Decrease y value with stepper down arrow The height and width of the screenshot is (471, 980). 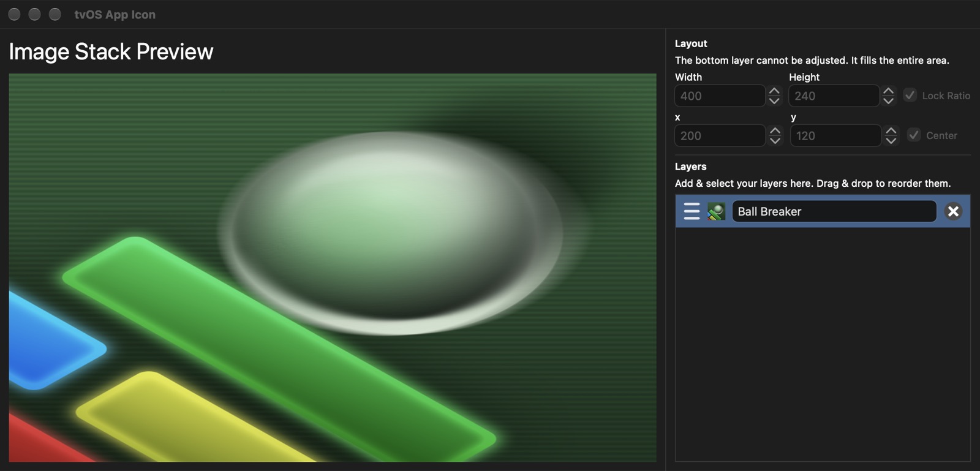coord(891,140)
